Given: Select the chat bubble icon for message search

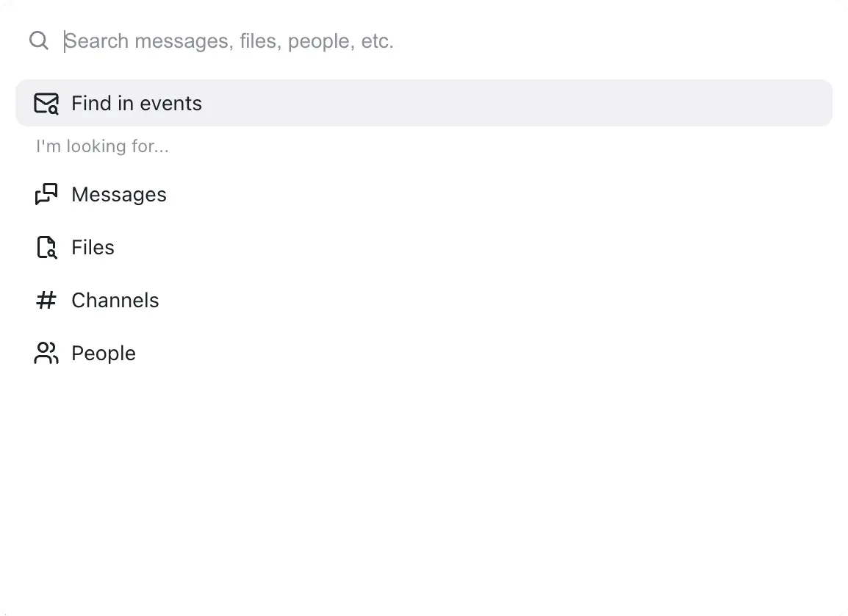Looking at the screenshot, I should (x=46, y=194).
